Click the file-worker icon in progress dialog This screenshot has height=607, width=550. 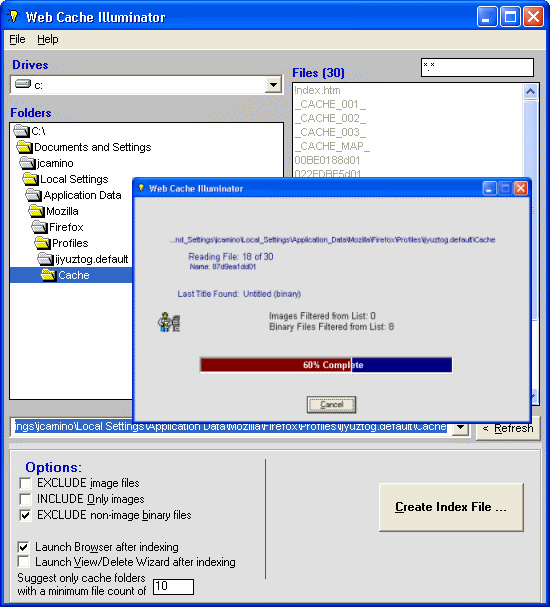click(x=169, y=322)
